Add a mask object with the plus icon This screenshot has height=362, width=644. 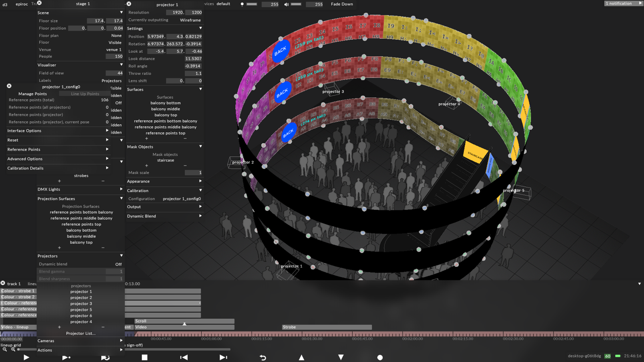coord(146,165)
